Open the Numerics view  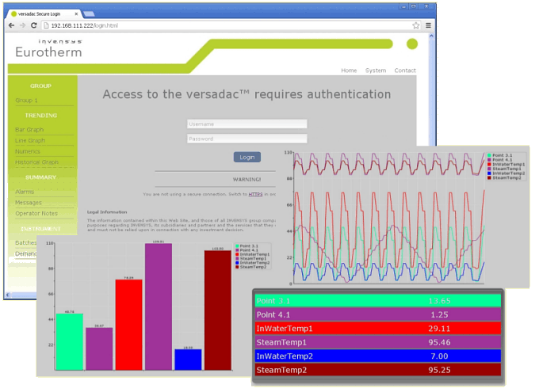pos(28,151)
